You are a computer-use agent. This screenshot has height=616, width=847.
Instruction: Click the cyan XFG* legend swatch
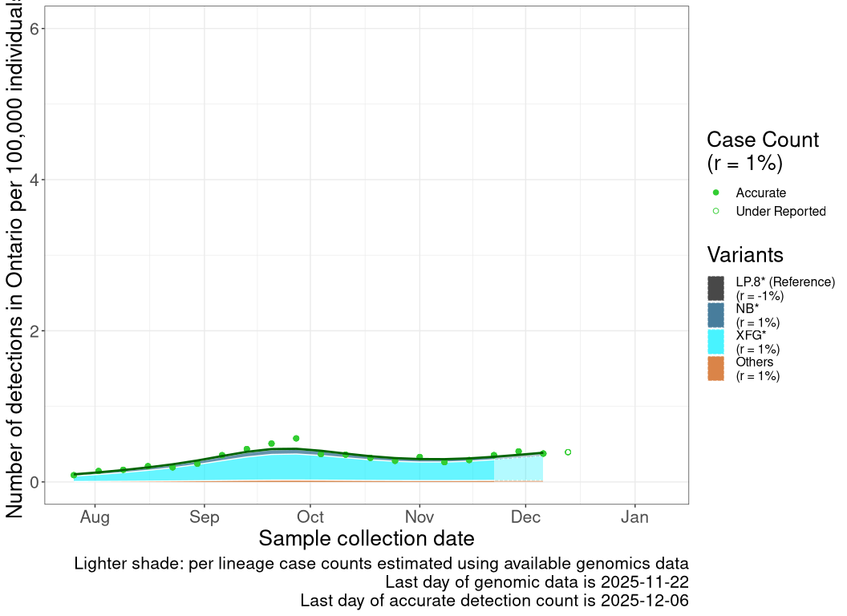point(715,342)
